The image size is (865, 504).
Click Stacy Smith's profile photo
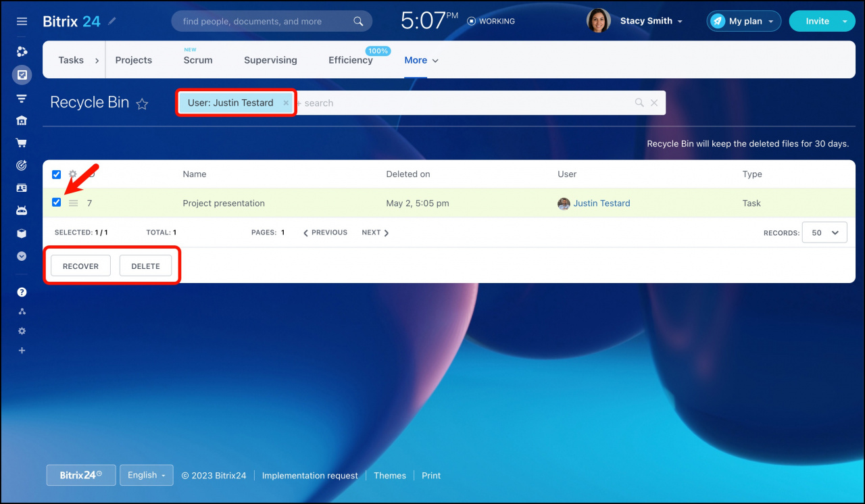pos(599,21)
